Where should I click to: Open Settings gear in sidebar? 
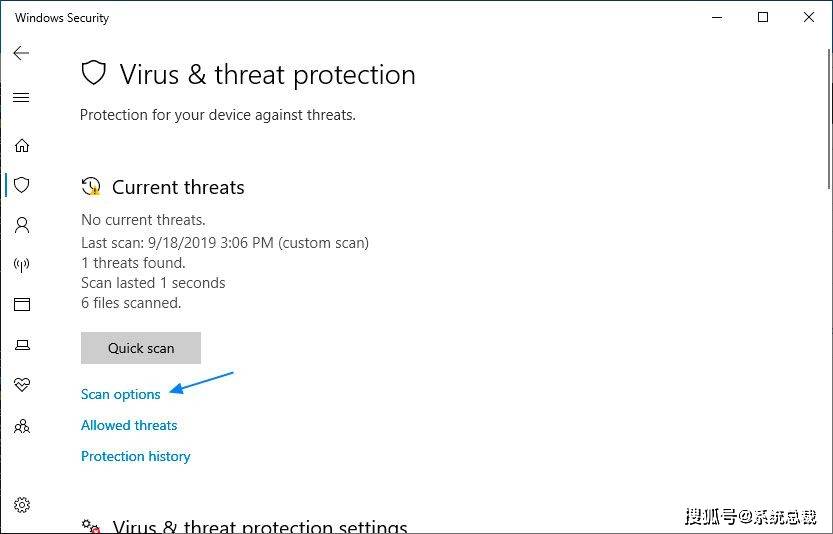(22, 505)
